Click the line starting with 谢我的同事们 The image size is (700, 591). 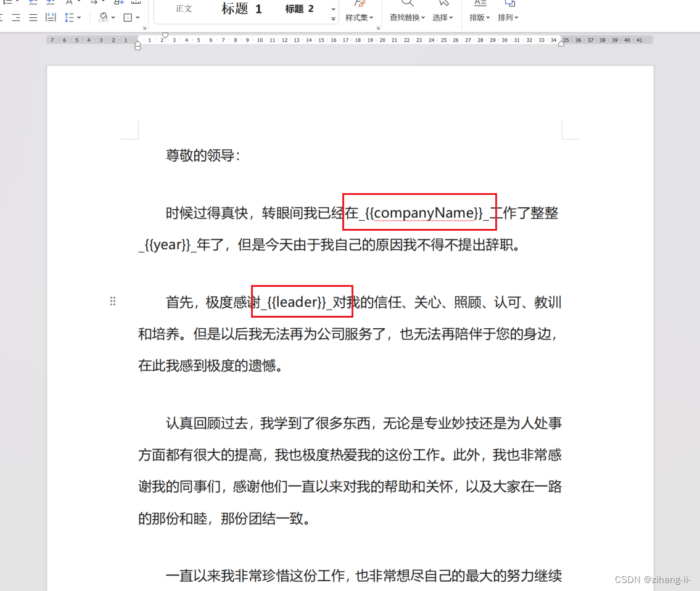[x=350, y=487]
